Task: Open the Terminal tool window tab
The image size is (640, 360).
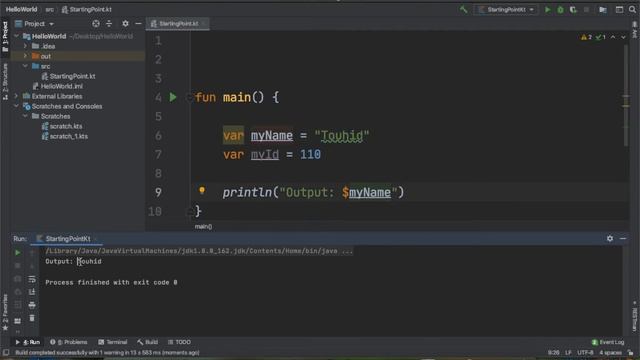Action: pos(113,342)
